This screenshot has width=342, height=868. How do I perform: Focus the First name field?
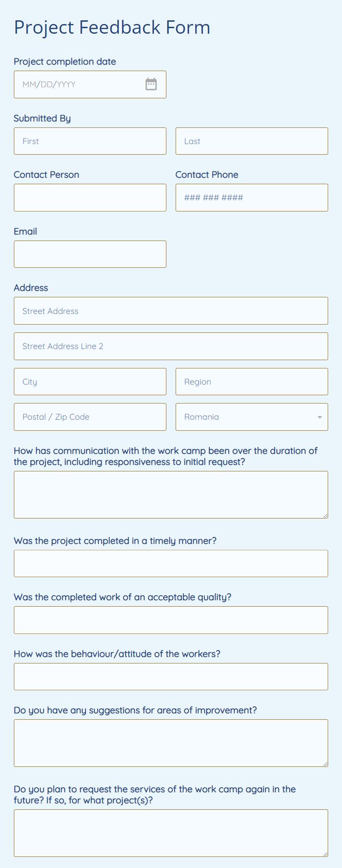tap(90, 141)
